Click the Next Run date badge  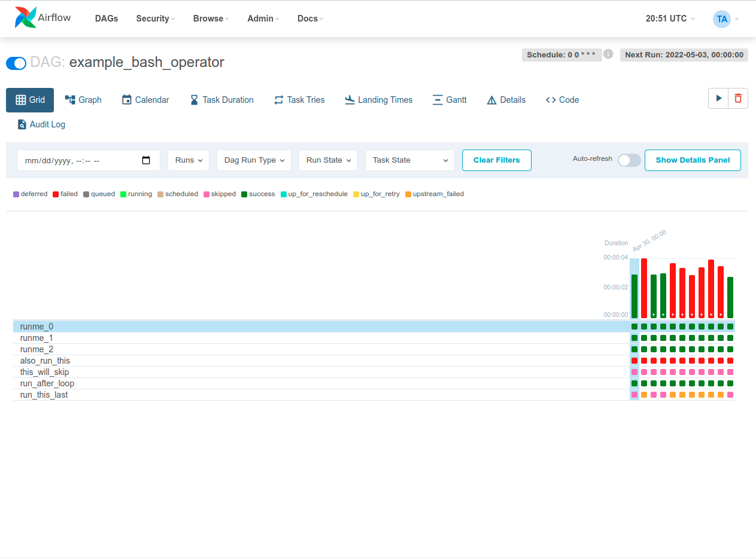click(x=684, y=55)
